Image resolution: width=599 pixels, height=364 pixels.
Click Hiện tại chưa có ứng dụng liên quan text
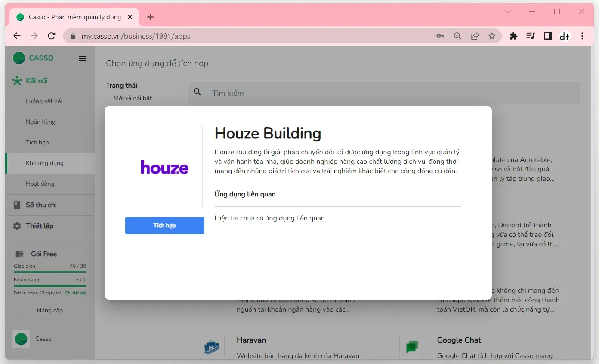pyautogui.click(x=269, y=218)
